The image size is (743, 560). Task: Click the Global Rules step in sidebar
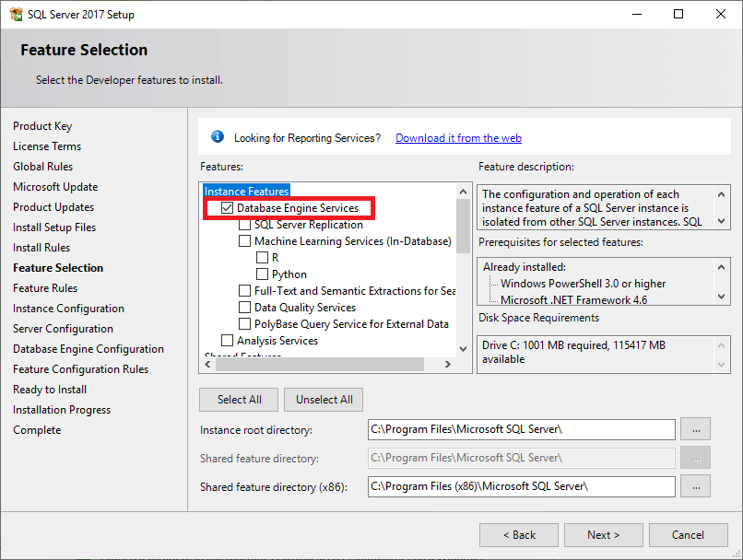coord(43,167)
